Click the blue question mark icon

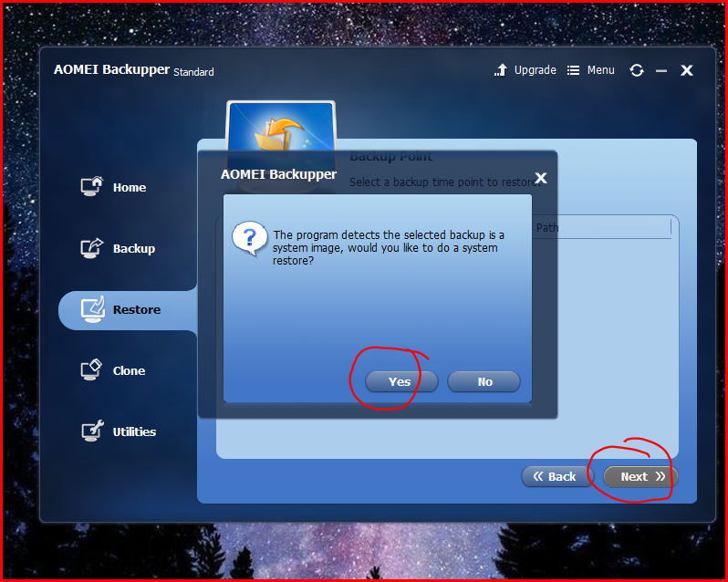coord(250,238)
